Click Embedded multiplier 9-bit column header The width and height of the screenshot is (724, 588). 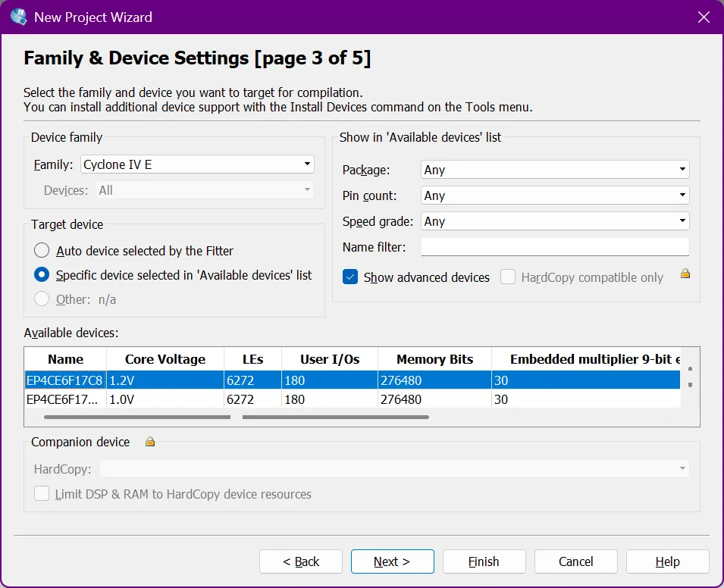click(x=586, y=359)
